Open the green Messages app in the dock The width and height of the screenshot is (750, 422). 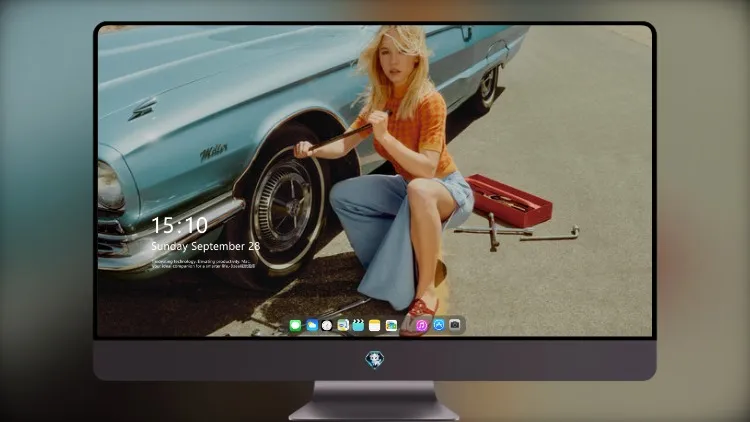(x=296, y=325)
